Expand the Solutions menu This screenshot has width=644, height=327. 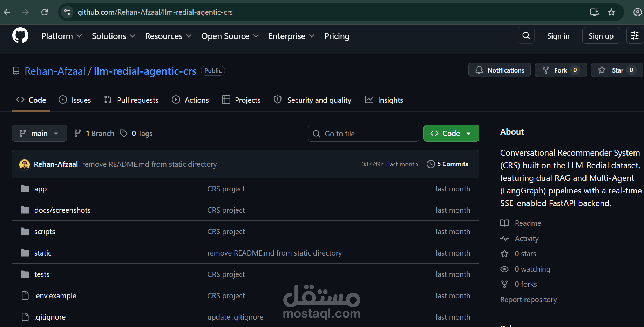tap(114, 36)
